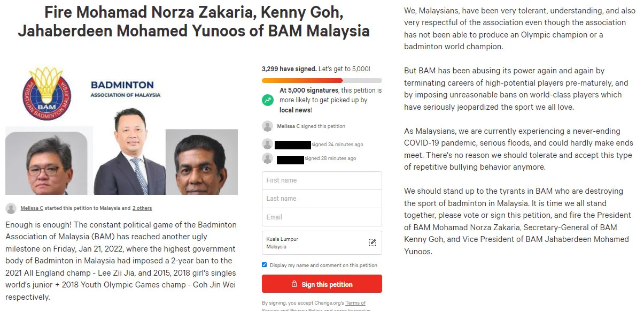Open the 'Melissa C' petition starter link
Screen dimensions: 644x311
pos(32,208)
